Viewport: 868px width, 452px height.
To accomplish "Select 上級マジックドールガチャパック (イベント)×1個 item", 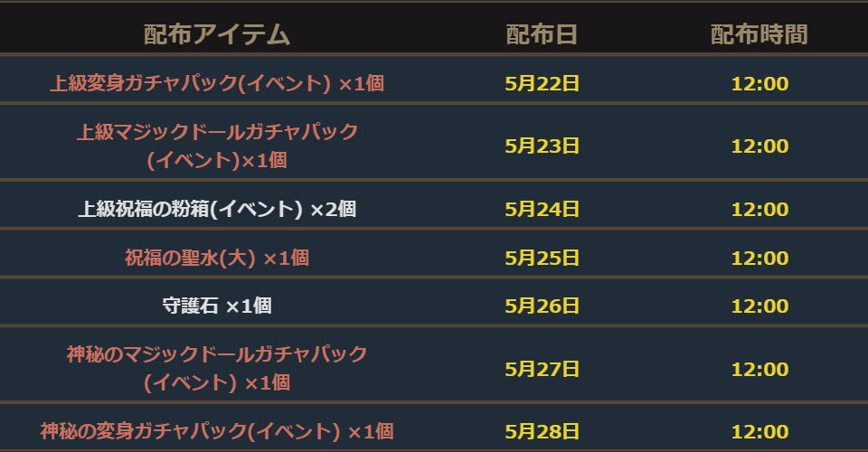I will [217, 146].
